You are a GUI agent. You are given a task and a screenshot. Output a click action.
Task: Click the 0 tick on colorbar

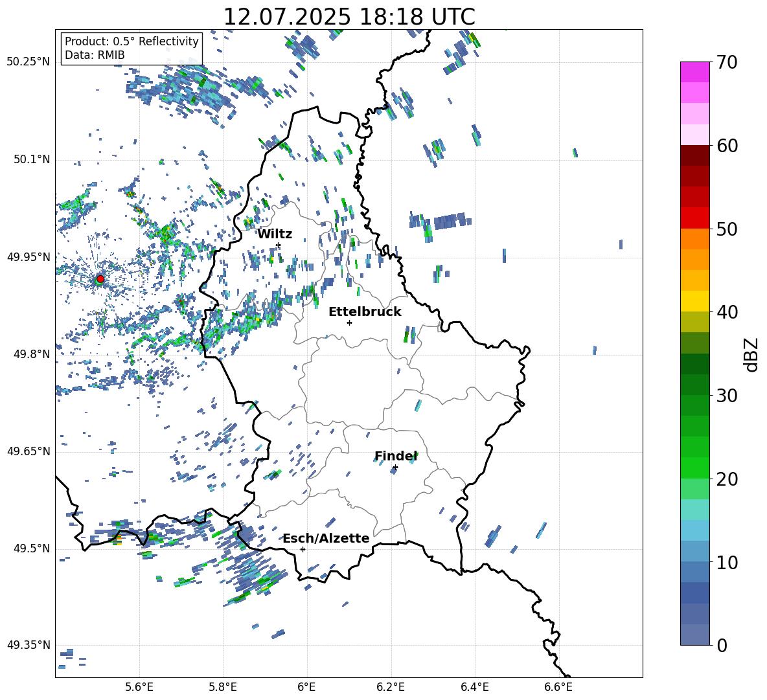pyautogui.click(x=722, y=645)
